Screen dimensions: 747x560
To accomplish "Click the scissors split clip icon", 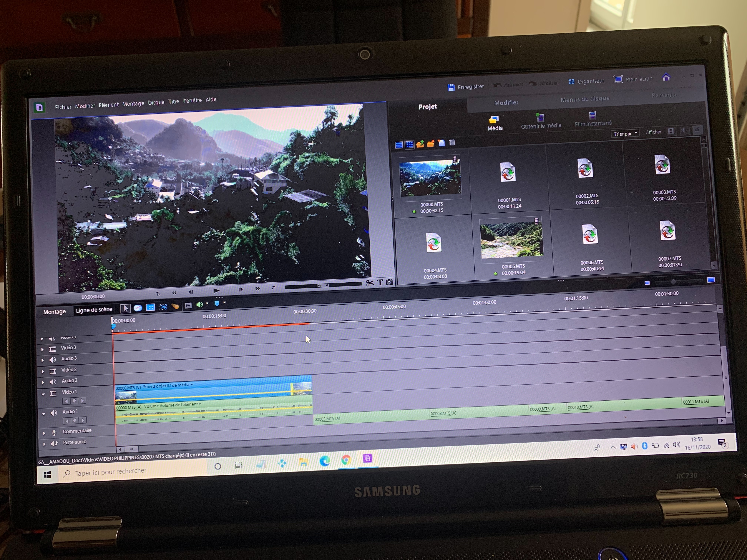I will point(370,283).
